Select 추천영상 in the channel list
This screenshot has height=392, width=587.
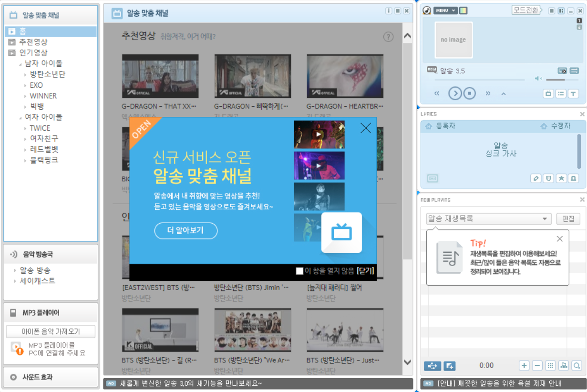point(33,42)
